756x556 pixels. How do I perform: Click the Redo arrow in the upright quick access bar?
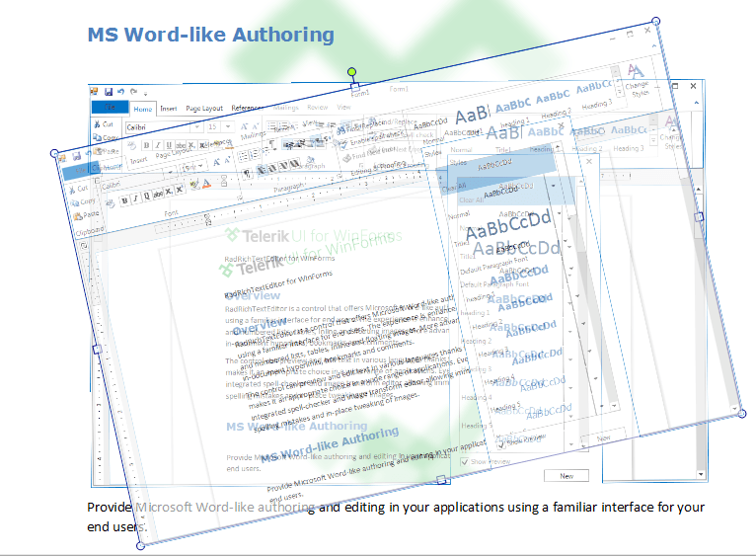pyautogui.click(x=133, y=91)
